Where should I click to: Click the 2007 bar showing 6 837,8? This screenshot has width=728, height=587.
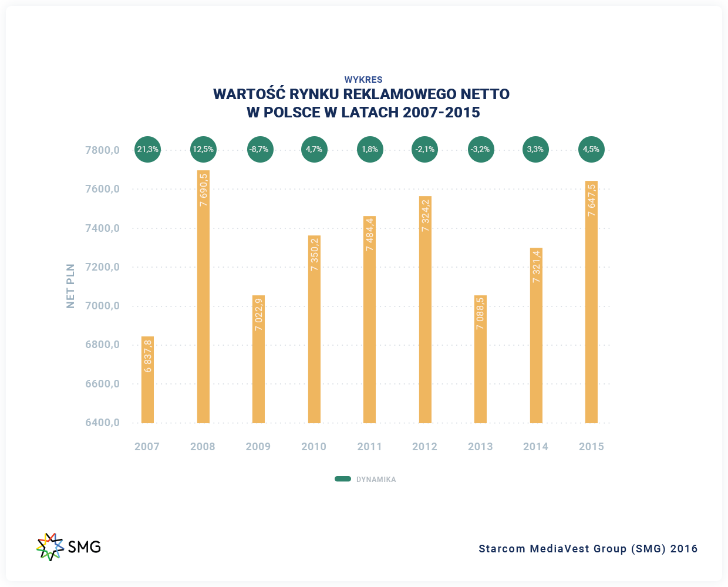coord(147,380)
